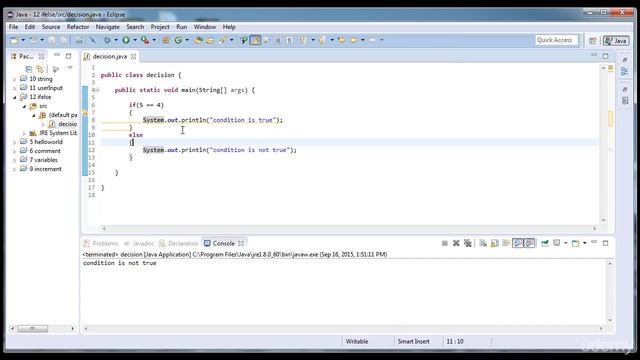The width and height of the screenshot is (640, 360).
Task: Click editor vertical scrollbar down arrow
Action: [x=603, y=220]
